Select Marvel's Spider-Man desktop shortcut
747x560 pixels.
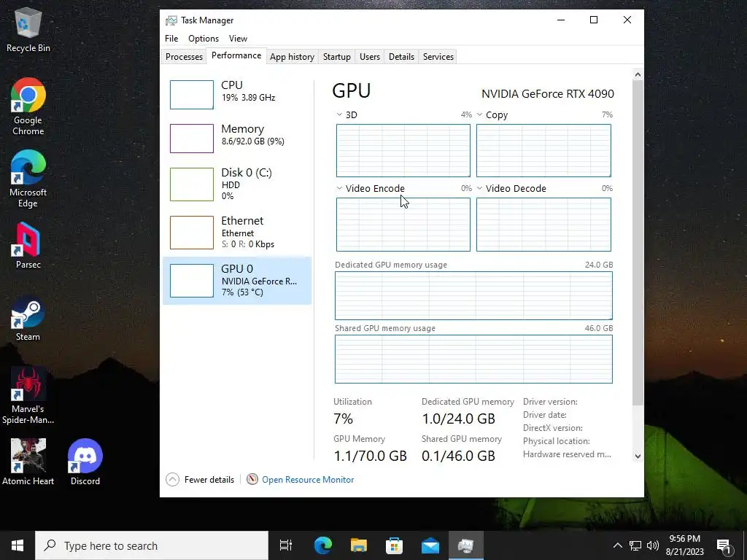click(28, 395)
